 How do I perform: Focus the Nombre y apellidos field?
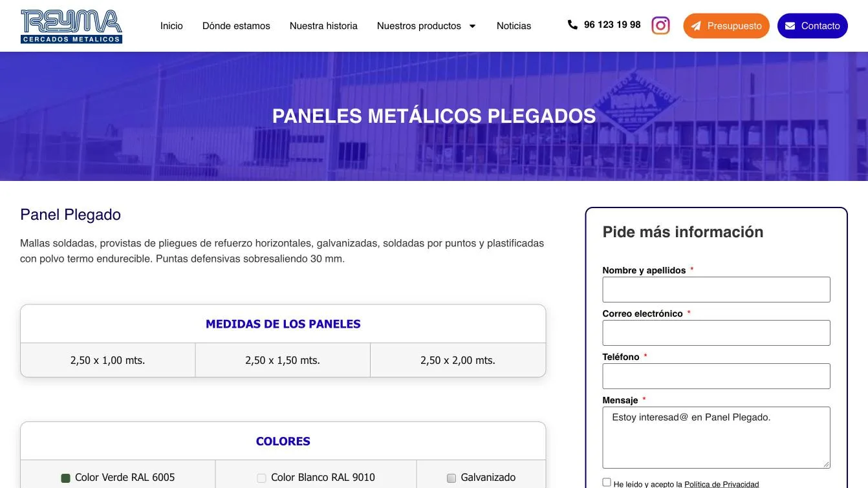716,290
